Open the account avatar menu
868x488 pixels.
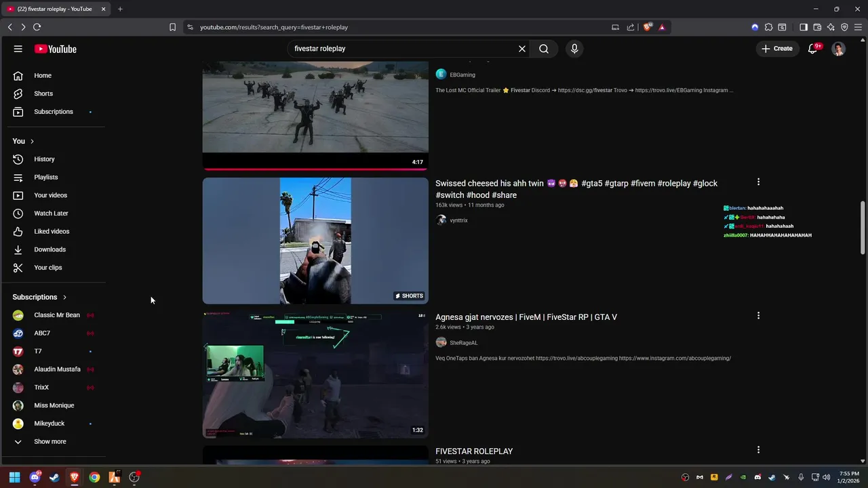pyautogui.click(x=839, y=49)
